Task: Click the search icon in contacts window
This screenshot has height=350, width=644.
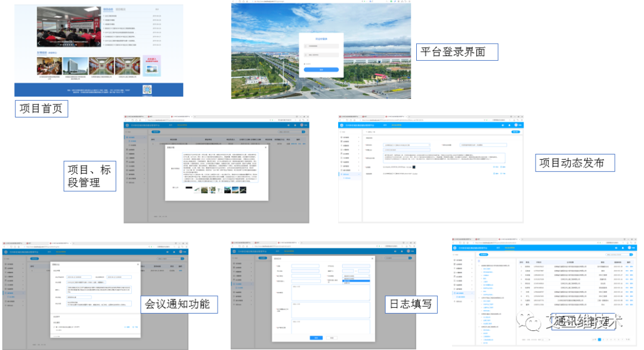Action: click(631, 255)
